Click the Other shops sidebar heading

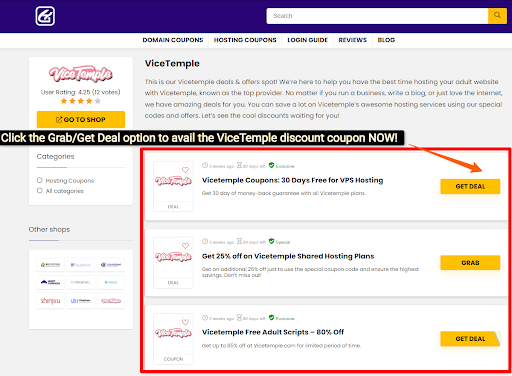pyautogui.click(x=49, y=229)
